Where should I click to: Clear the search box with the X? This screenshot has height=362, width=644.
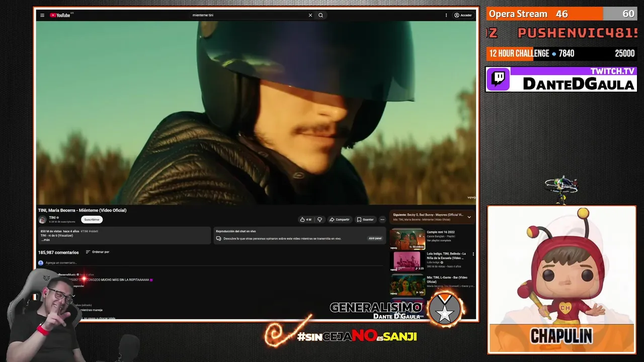(310, 15)
